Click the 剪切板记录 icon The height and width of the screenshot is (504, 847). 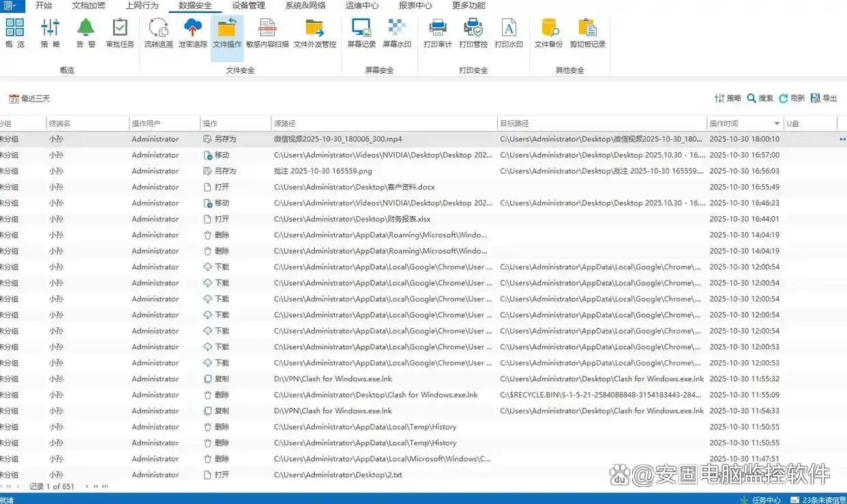[587, 29]
